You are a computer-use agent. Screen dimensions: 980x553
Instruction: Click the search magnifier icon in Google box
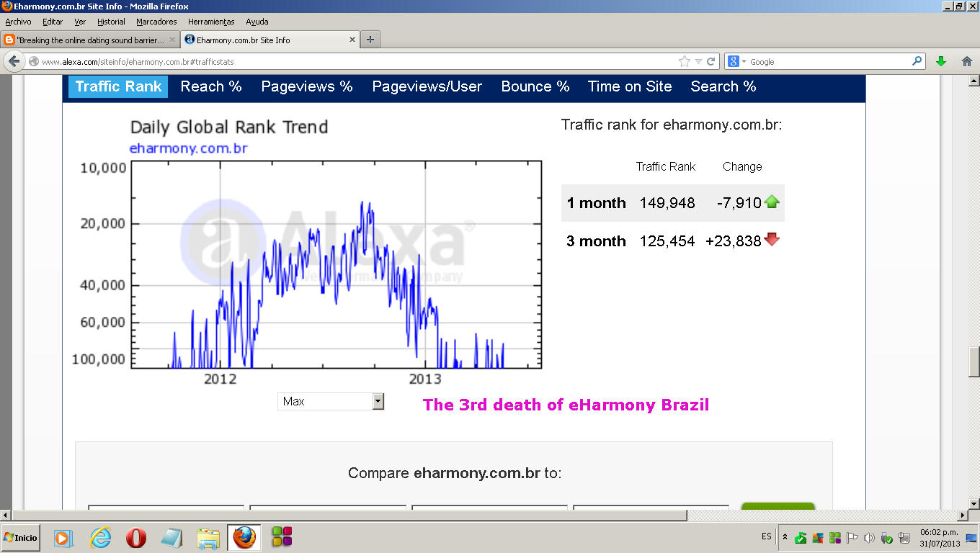click(917, 61)
